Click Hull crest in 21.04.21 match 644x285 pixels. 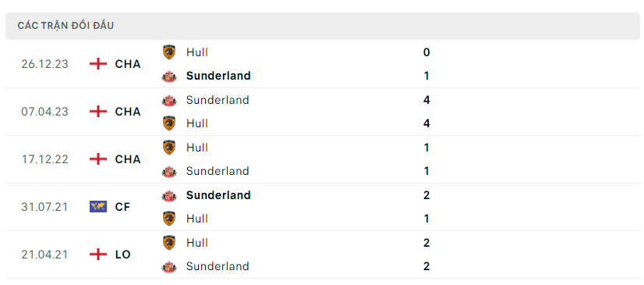point(169,243)
